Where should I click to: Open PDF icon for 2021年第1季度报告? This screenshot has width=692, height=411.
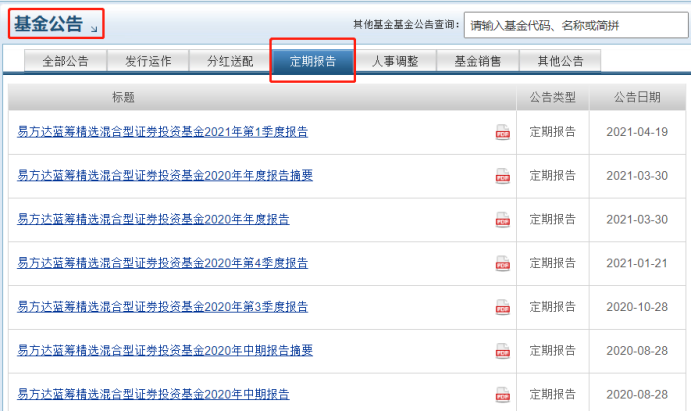[x=503, y=132]
